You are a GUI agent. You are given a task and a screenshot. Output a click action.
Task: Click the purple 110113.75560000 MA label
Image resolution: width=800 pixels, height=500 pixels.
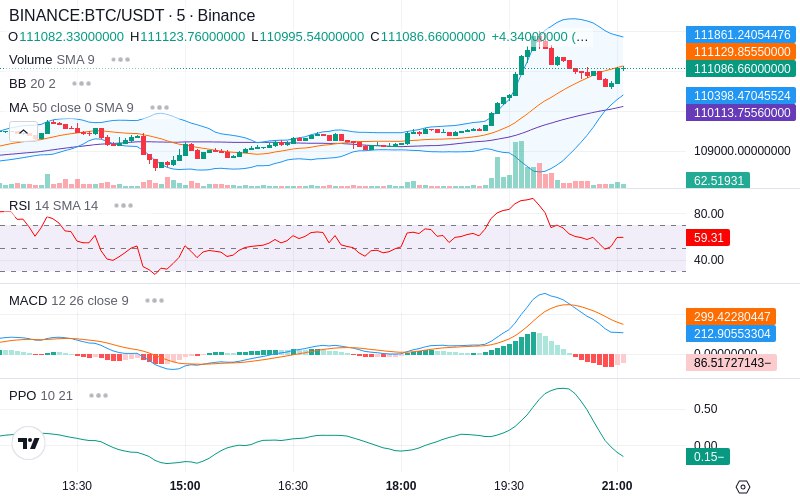pyautogui.click(x=741, y=112)
